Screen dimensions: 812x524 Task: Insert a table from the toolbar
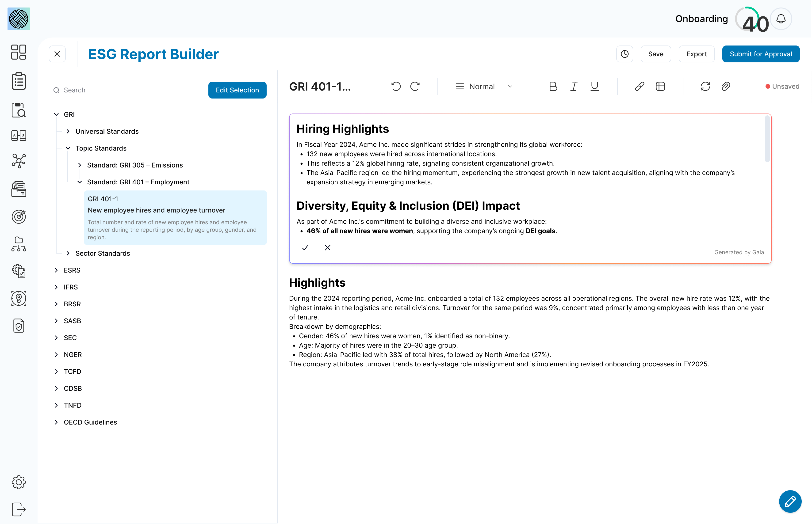click(x=660, y=86)
